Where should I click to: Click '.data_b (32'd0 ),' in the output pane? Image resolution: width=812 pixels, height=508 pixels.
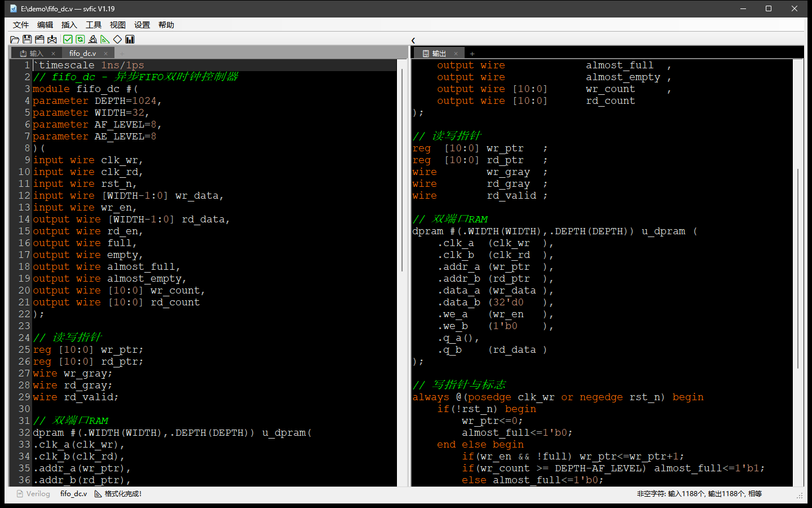(x=496, y=303)
